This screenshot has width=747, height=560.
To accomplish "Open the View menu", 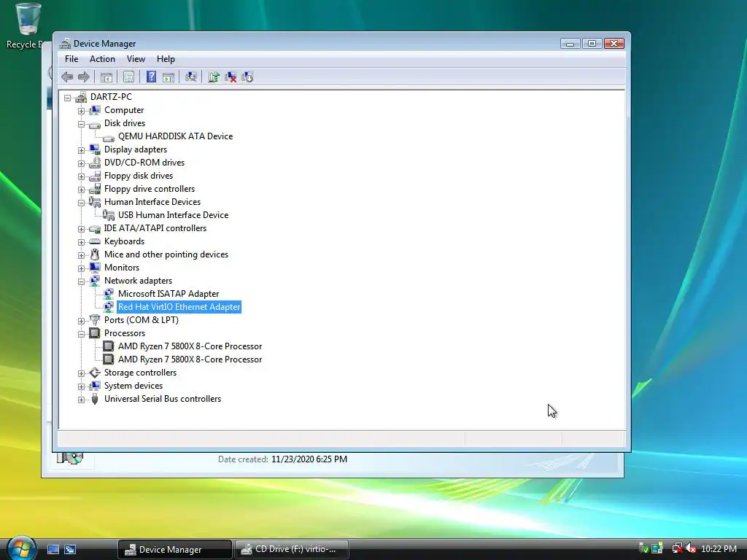I will [136, 59].
